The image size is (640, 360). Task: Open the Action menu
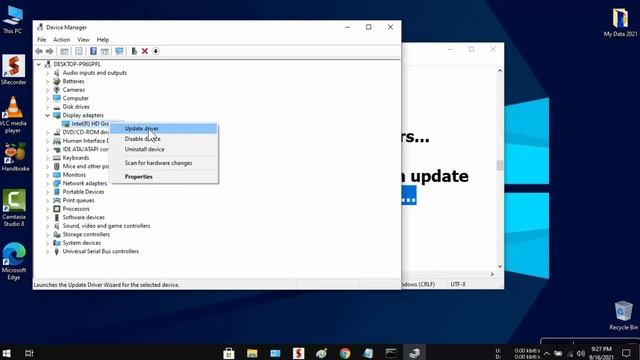(62, 40)
